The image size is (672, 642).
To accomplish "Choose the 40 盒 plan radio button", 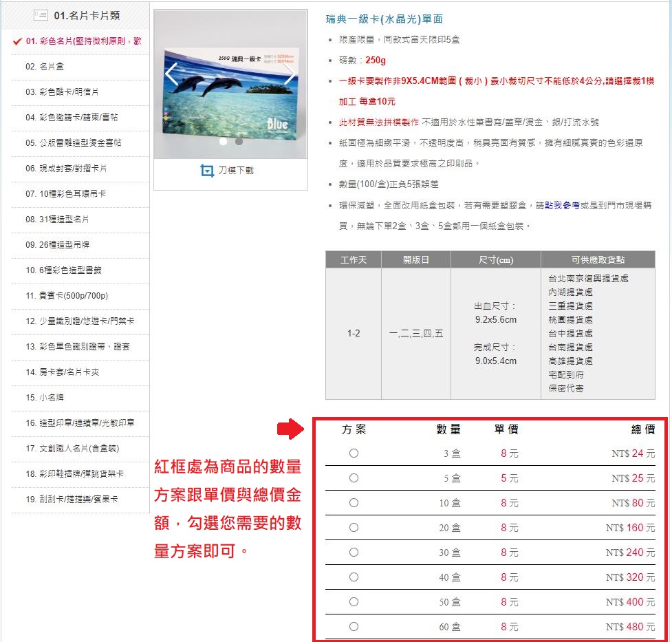I will 354,577.
